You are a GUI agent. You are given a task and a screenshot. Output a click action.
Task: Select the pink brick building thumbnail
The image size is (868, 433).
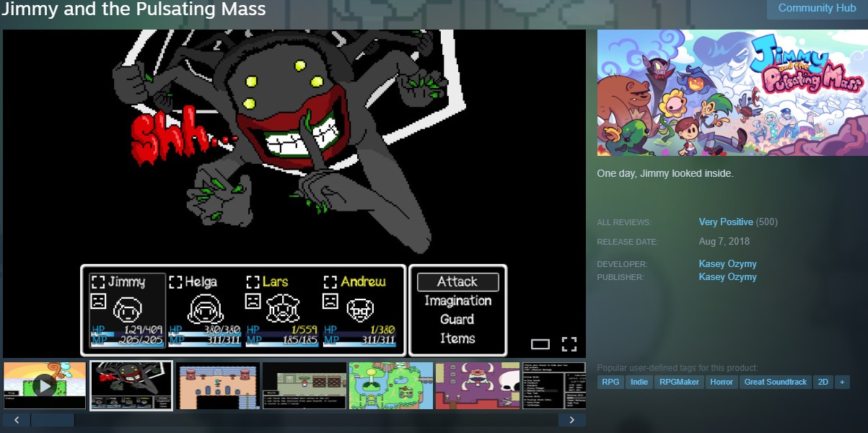[218, 386]
